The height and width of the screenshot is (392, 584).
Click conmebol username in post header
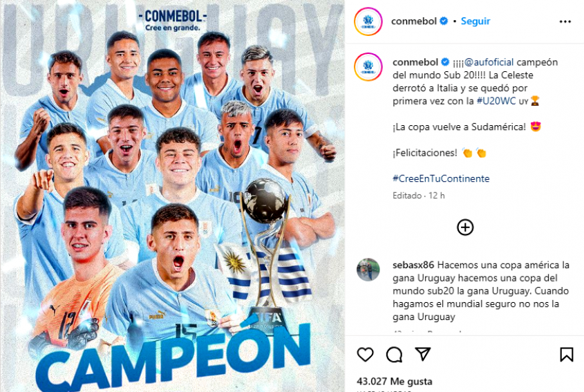pos(414,21)
